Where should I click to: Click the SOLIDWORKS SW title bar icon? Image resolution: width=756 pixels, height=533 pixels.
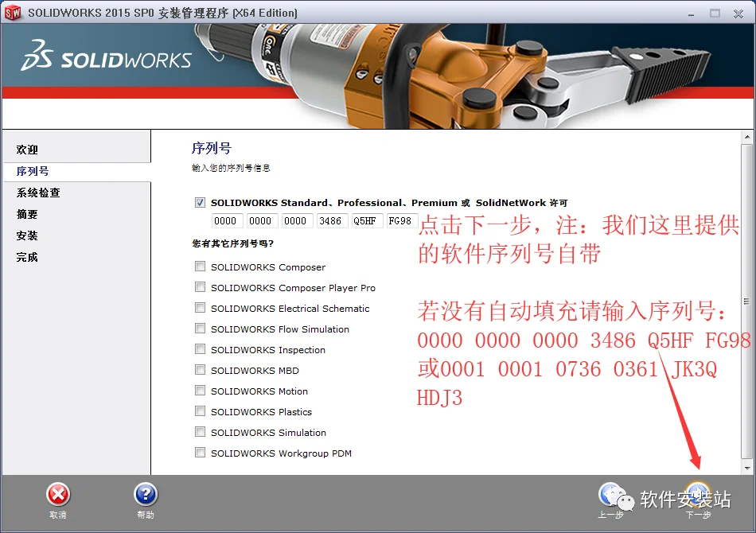click(13, 13)
